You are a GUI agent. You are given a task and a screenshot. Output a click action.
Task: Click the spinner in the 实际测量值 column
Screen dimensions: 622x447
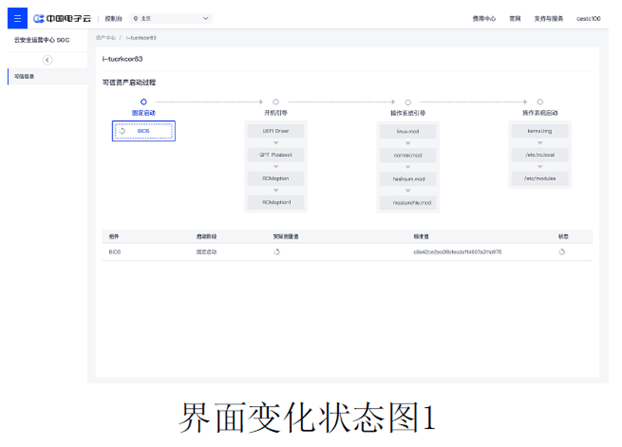click(x=277, y=252)
